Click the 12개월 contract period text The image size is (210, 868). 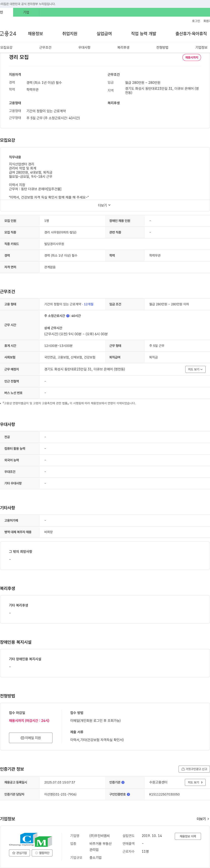click(x=88, y=304)
